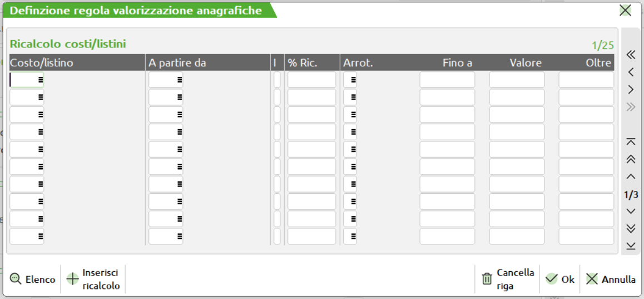This screenshot has width=644, height=299.
Task: Jump to bottom of list arrow
Action: point(630,246)
